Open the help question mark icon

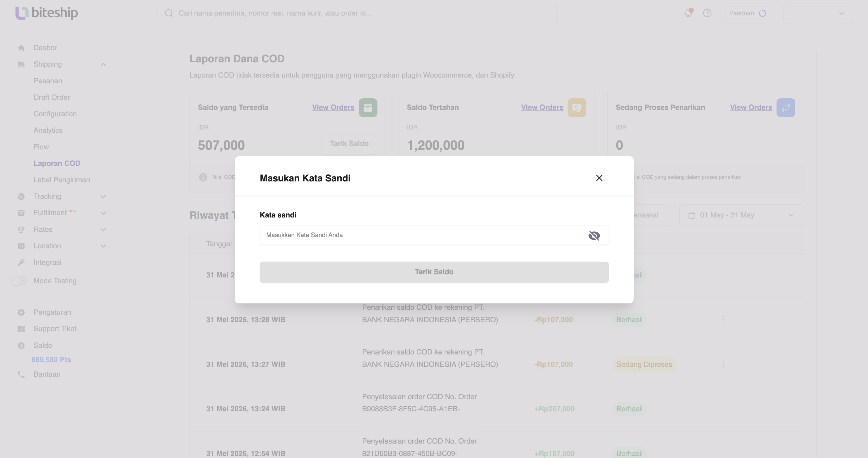[707, 13]
